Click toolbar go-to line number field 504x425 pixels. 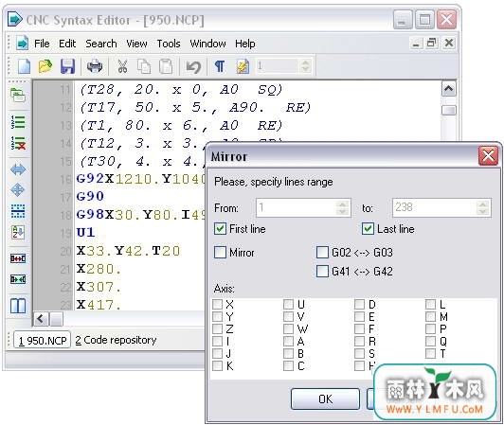point(277,66)
